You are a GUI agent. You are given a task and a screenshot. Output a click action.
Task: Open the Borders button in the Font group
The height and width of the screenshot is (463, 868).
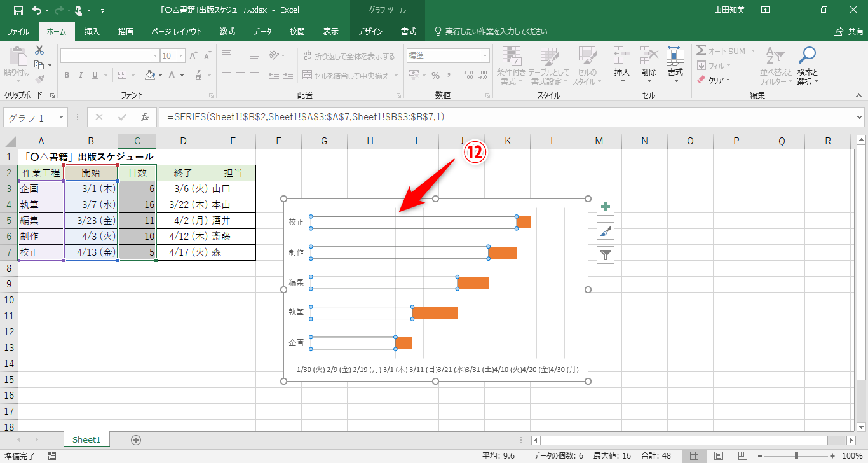click(x=123, y=75)
